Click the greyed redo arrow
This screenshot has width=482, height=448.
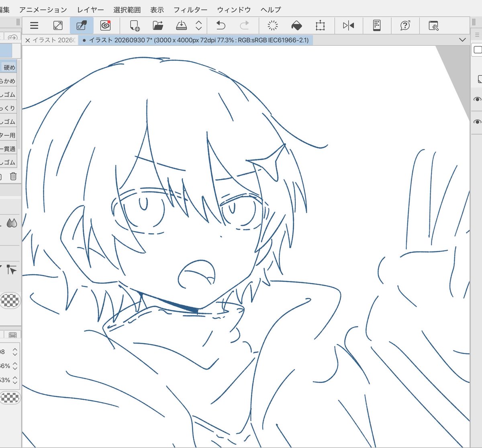pos(244,26)
